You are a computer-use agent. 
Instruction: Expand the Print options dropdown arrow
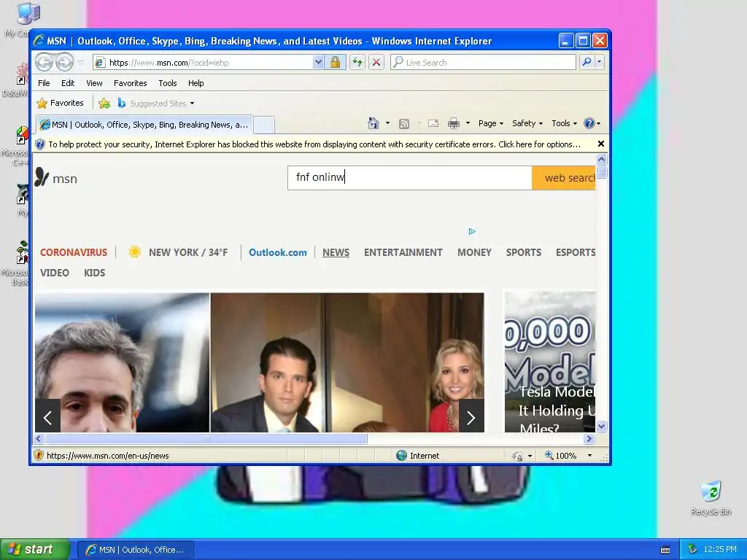tap(468, 123)
